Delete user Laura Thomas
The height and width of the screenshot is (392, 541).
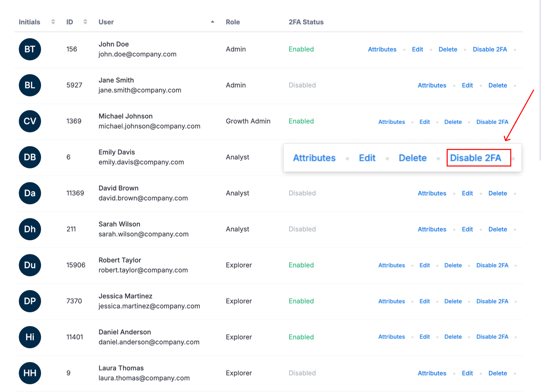pyautogui.click(x=498, y=373)
